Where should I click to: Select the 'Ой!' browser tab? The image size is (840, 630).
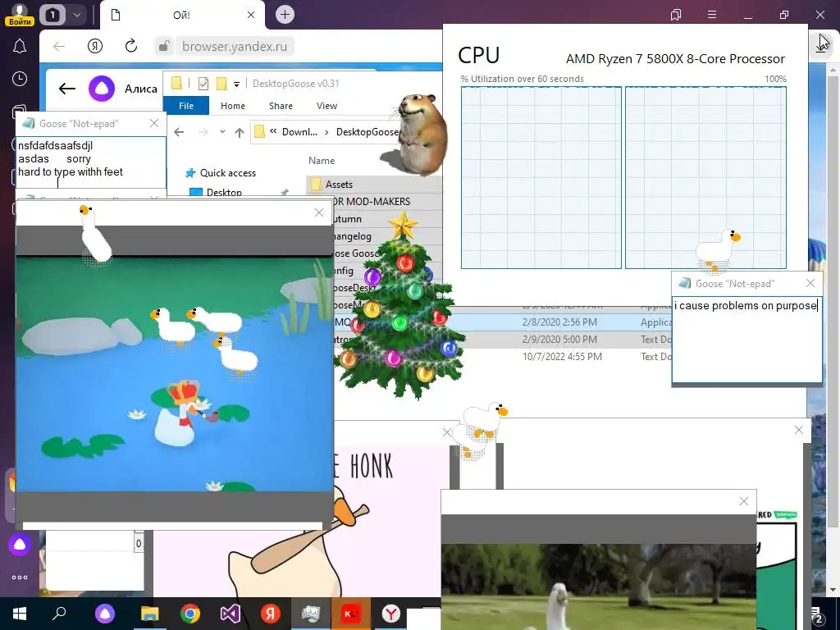coord(182,15)
